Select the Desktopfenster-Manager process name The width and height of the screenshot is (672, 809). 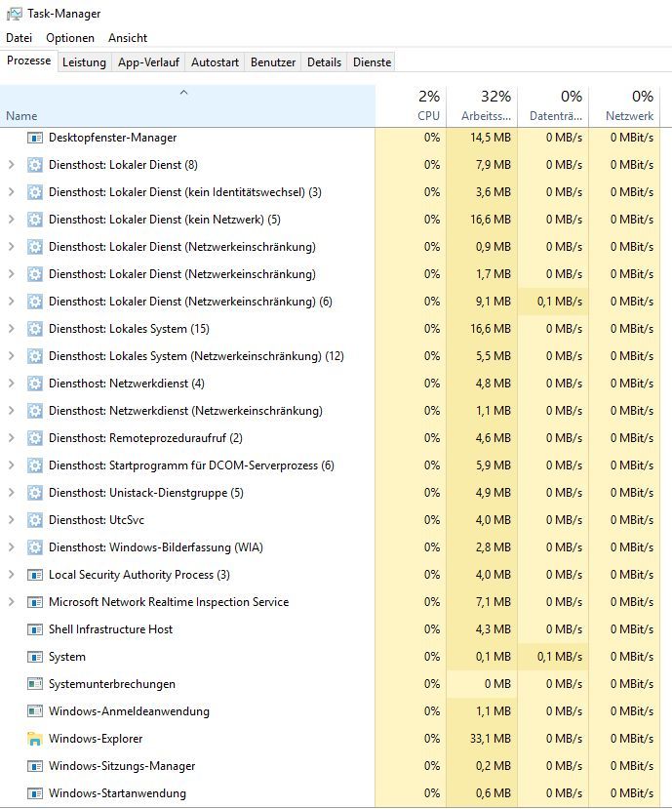[x=112, y=138]
